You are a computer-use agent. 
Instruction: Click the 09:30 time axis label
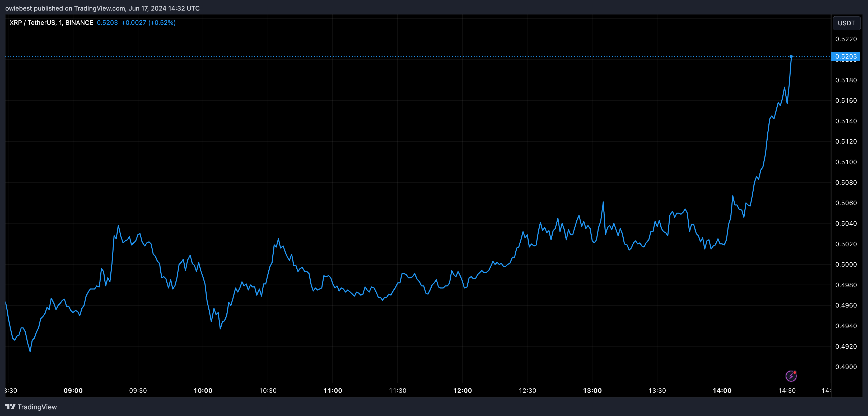coord(138,390)
